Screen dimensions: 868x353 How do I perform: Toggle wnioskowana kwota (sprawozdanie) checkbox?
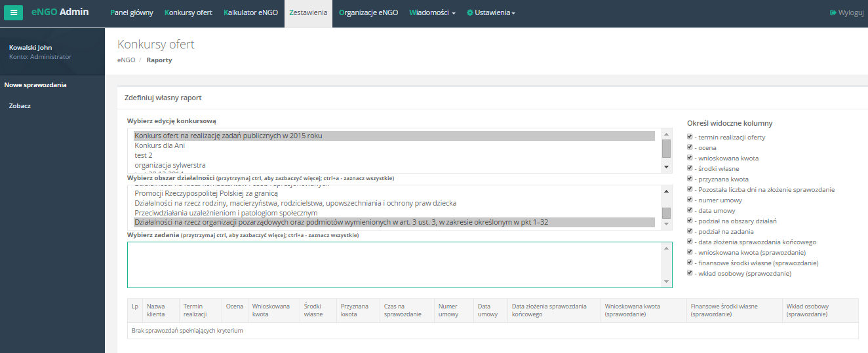pyautogui.click(x=690, y=252)
